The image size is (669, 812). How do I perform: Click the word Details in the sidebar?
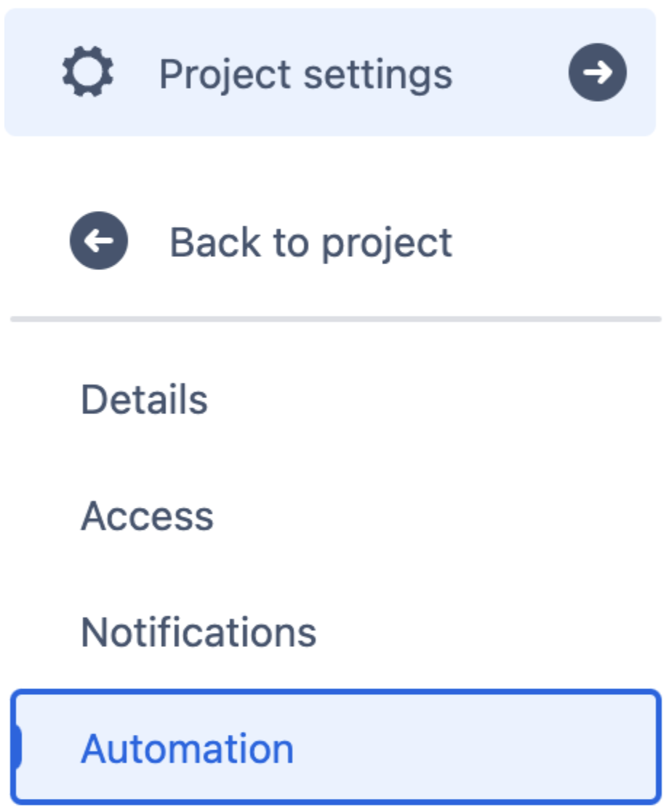point(144,399)
